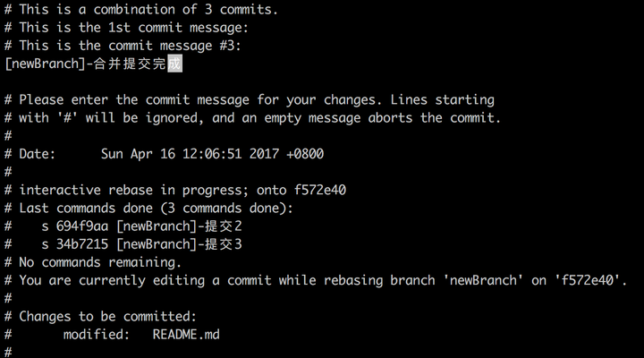644x358 pixels.
Task: Click the word 'newBranch' in quotes
Action: [x=483, y=280]
